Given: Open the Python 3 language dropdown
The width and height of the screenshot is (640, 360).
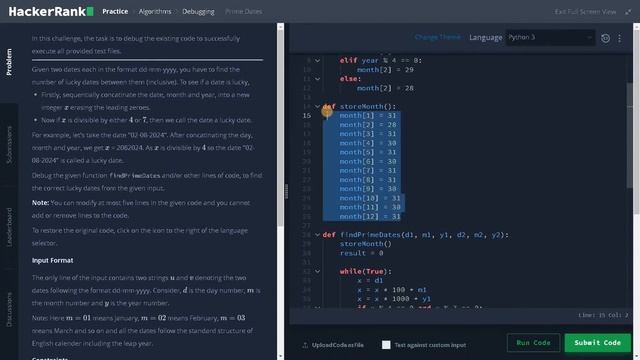Looking at the screenshot, I should 550,37.
